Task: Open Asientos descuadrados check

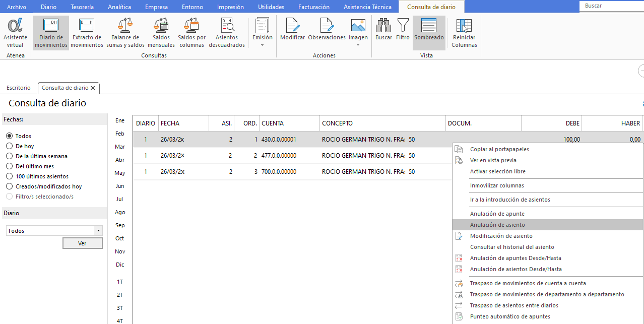Action: pyautogui.click(x=227, y=33)
